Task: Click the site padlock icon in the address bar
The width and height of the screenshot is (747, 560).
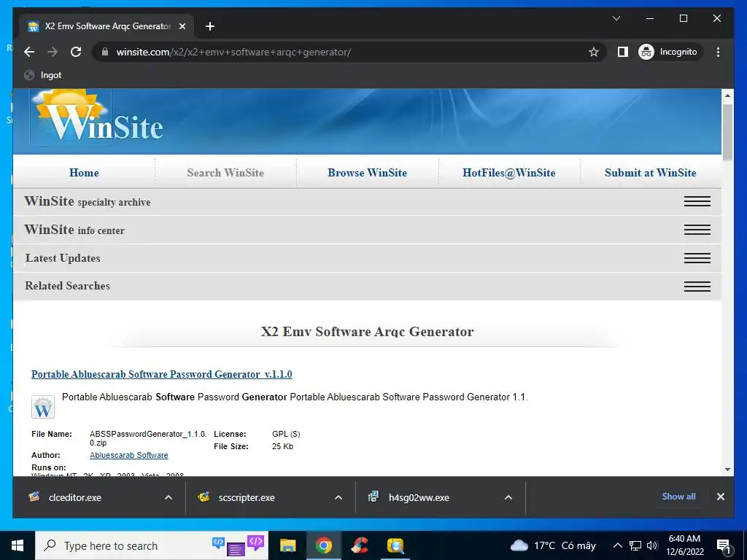Action: pyautogui.click(x=106, y=52)
